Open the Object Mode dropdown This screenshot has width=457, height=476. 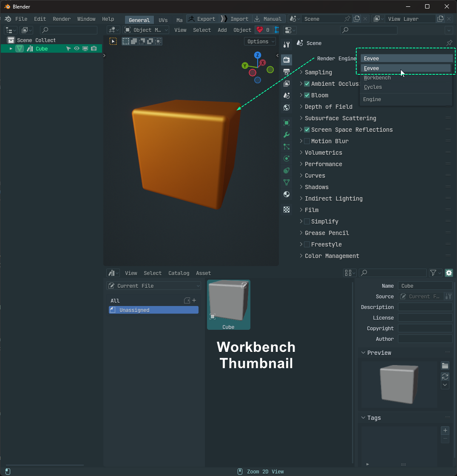[x=146, y=30]
